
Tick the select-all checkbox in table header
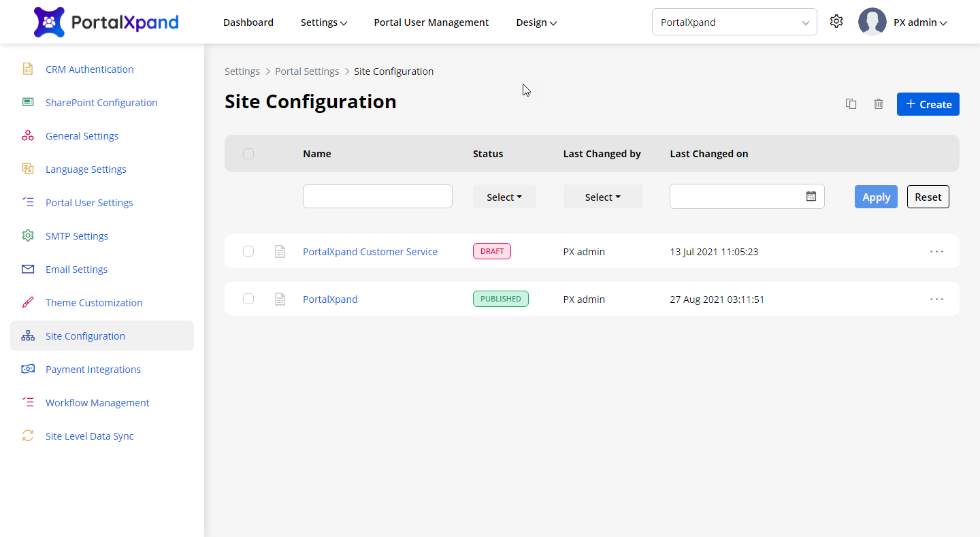click(248, 154)
